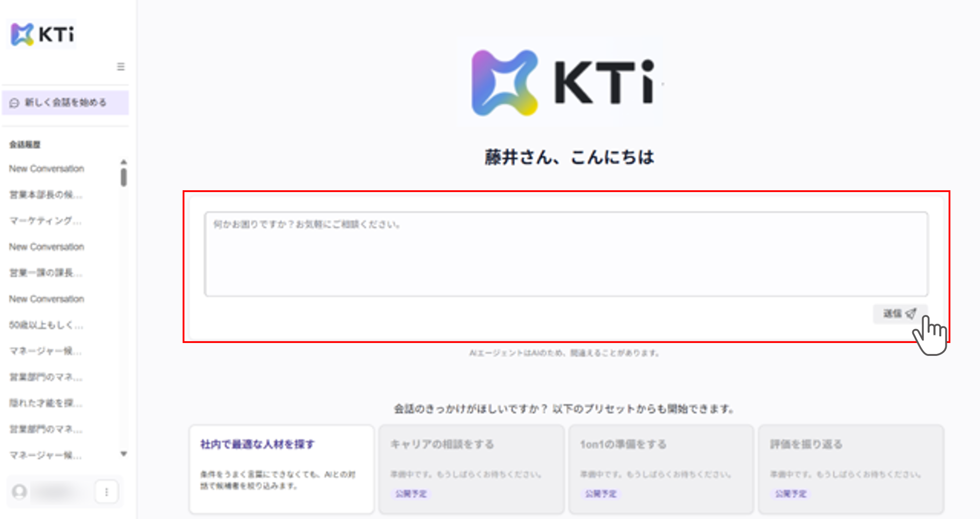980x519 pixels.
Task: Select the 1on1の準備をする preset card
Action: pyautogui.click(x=661, y=469)
